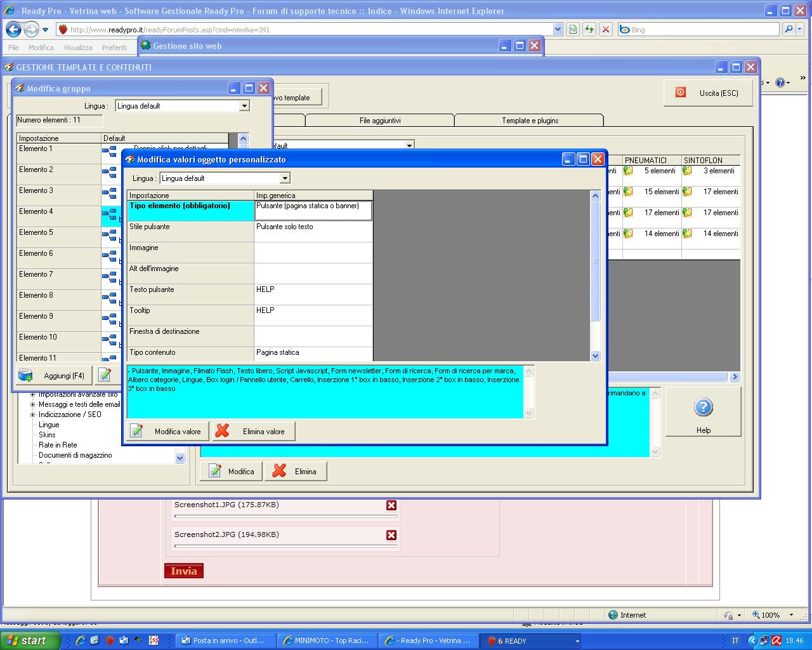Viewport: 812px width, 650px height.
Task: Click the PNEUMATICI 15 elementi cell
Action: point(652,197)
